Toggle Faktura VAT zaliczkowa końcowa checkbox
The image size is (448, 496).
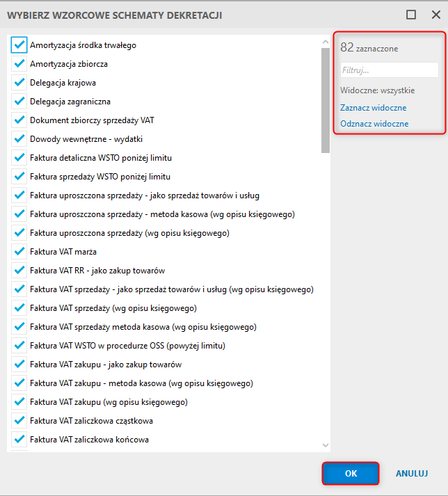click(19, 440)
